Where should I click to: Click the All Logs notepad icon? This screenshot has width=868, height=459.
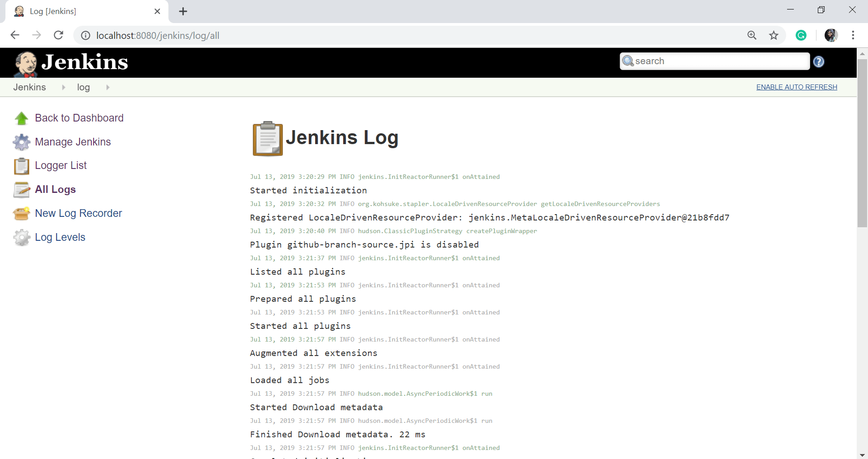21,190
